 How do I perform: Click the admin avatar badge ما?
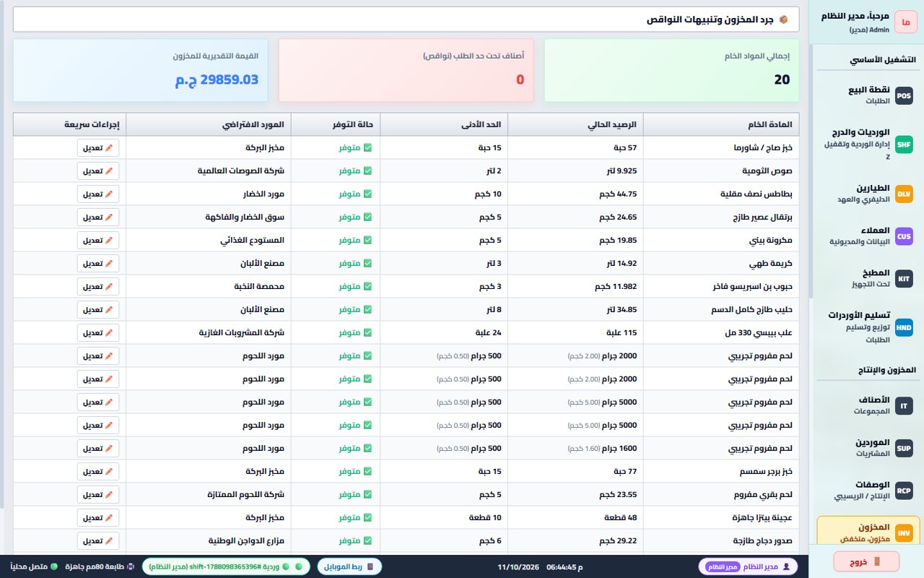(906, 22)
